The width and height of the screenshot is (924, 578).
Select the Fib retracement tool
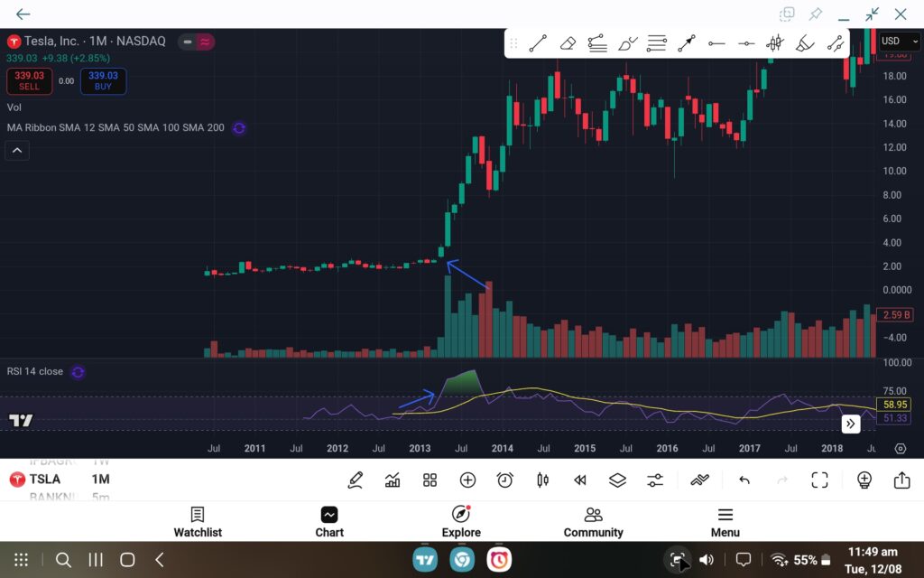(597, 43)
